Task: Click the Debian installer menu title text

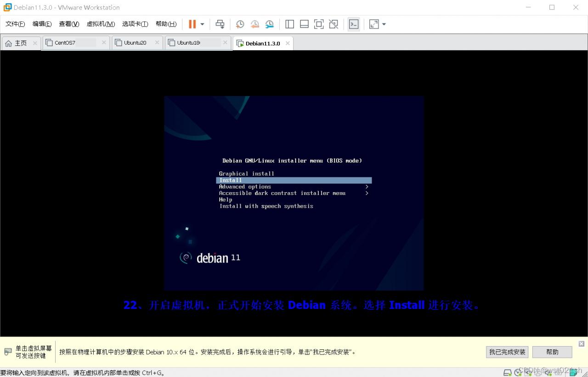Action: (292, 160)
